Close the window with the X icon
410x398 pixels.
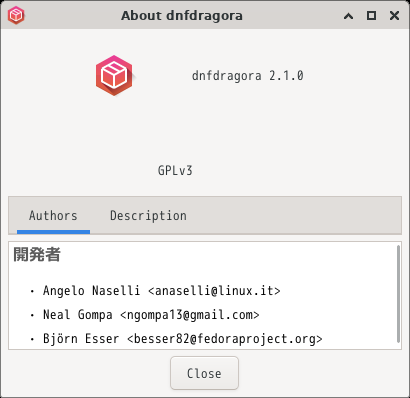[x=394, y=15]
